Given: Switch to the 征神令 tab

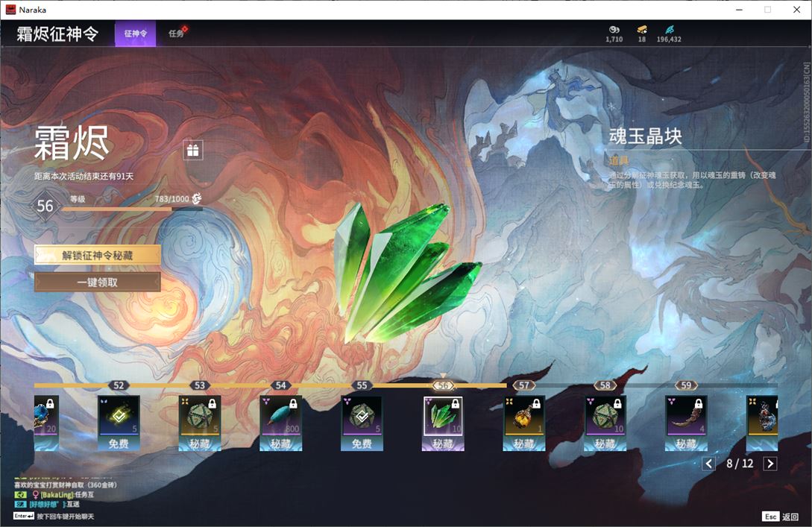Looking at the screenshot, I should click(135, 34).
